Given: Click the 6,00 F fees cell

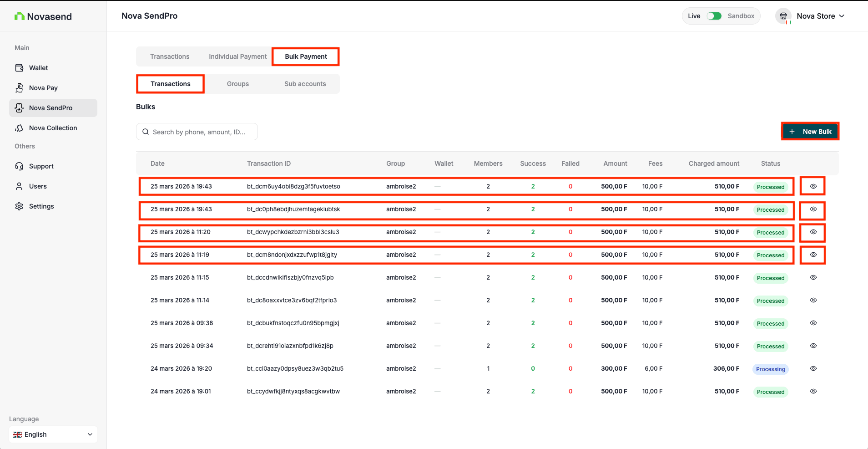Looking at the screenshot, I should point(653,368).
